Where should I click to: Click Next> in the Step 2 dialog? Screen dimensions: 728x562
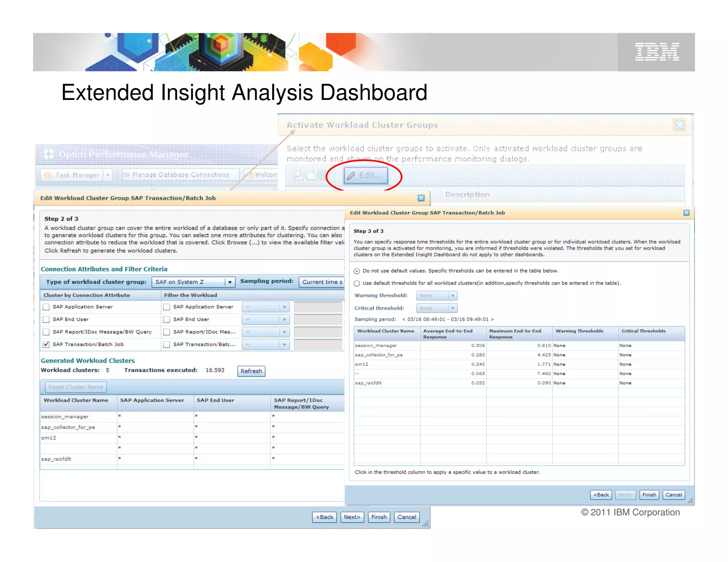352,517
